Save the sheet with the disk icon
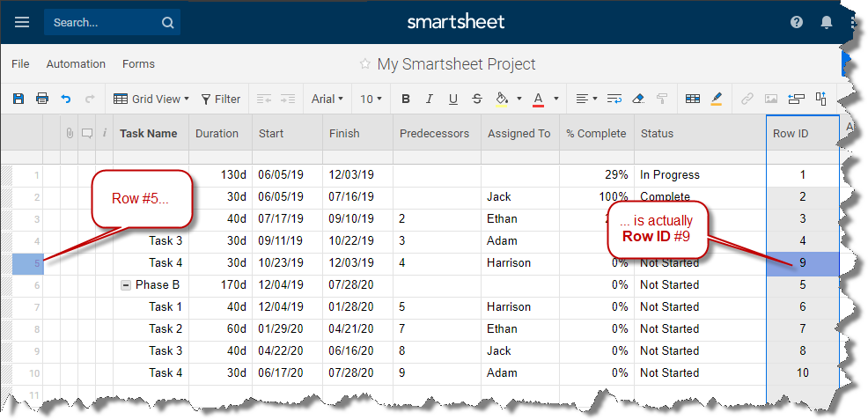The width and height of the screenshot is (868, 420). [x=18, y=99]
